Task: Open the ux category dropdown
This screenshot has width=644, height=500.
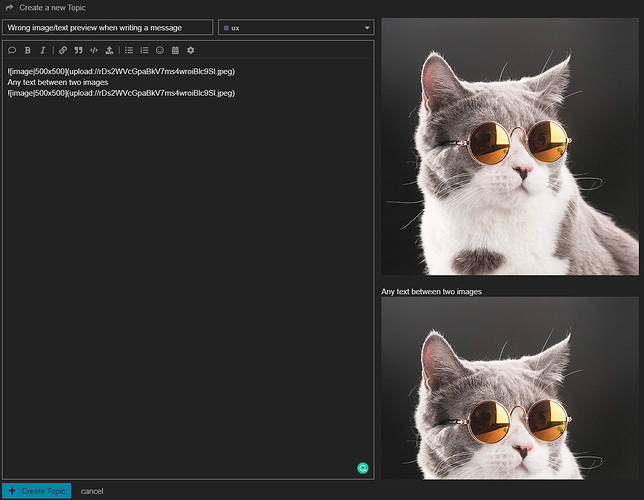Action: (296, 28)
